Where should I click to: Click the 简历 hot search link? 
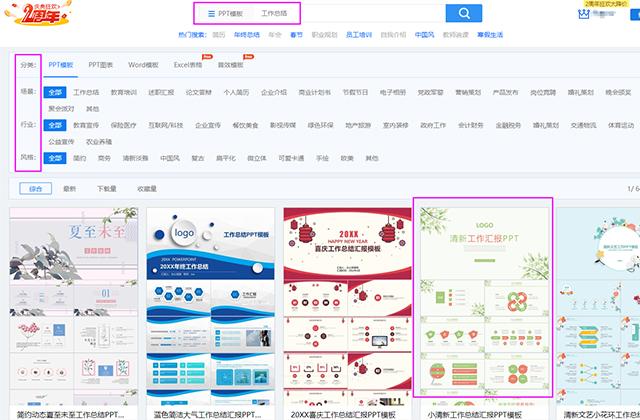[219, 35]
